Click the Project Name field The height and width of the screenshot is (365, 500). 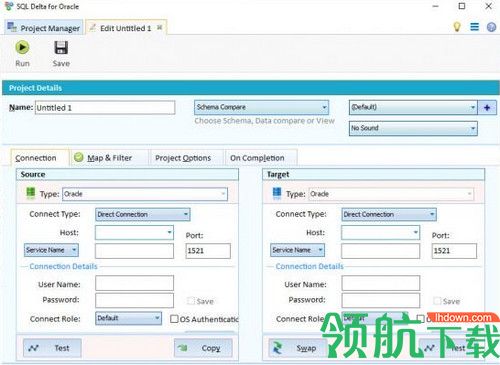point(105,108)
